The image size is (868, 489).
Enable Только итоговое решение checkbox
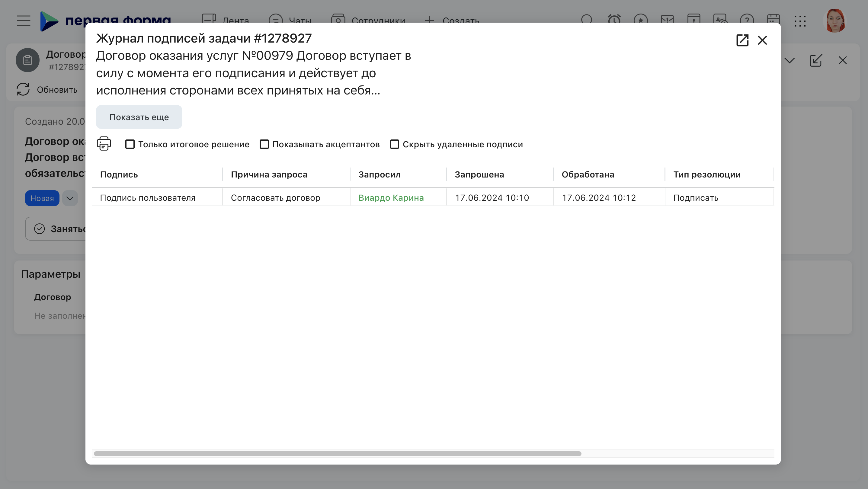[x=129, y=144]
